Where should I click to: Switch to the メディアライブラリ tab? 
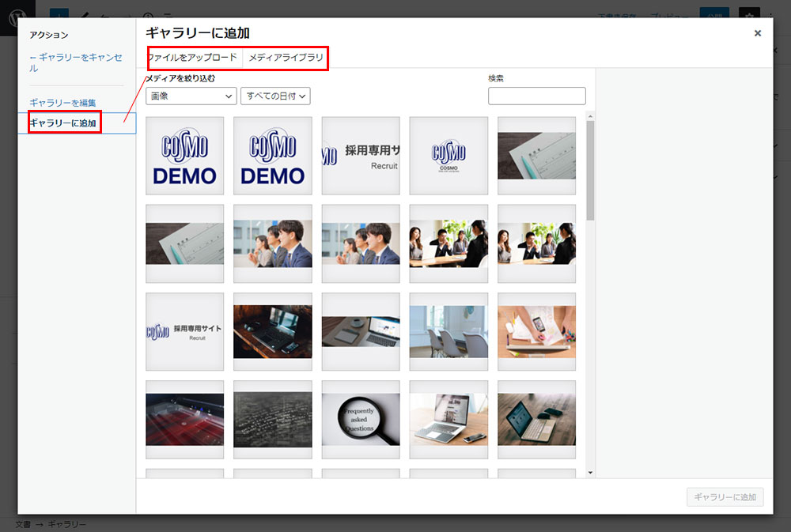(x=286, y=58)
